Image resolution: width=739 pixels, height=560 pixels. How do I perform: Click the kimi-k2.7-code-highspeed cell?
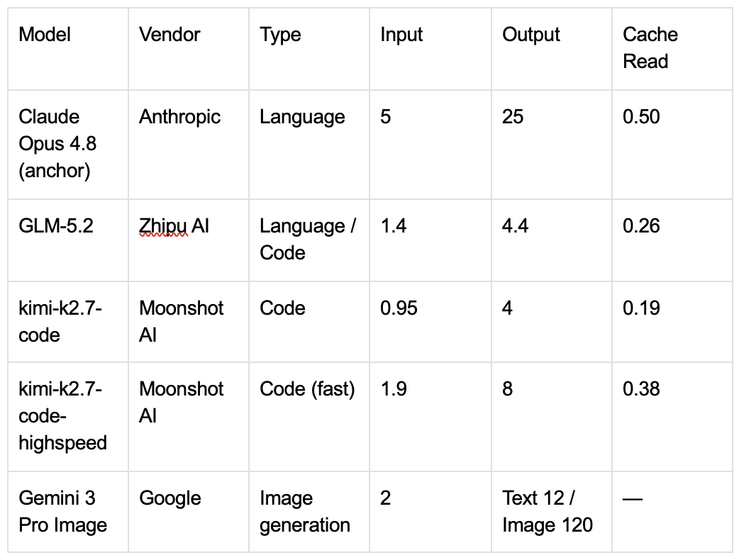click(68, 416)
